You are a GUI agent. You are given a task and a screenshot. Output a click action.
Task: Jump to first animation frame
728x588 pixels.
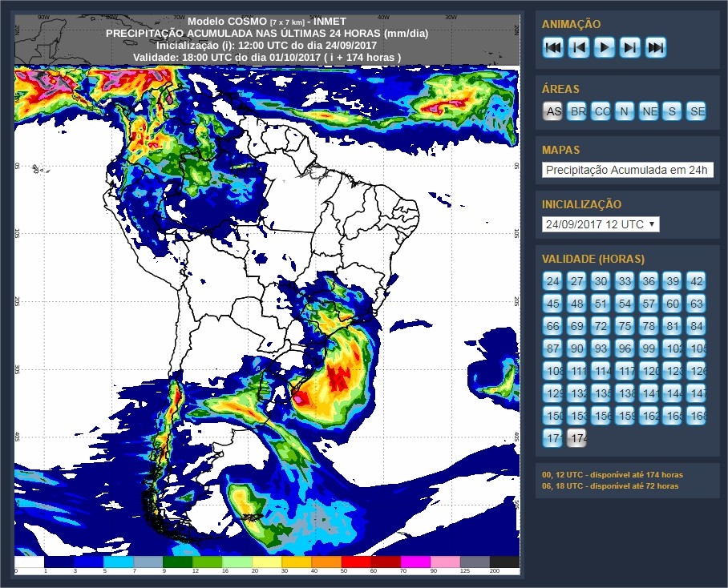click(x=553, y=47)
